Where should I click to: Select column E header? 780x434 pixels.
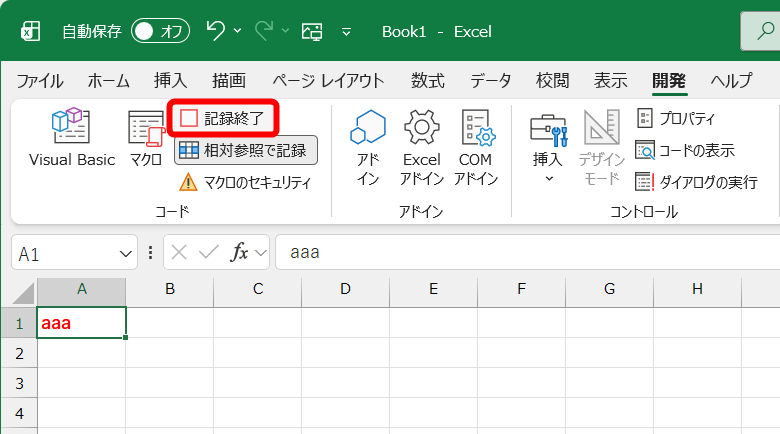[x=433, y=293]
